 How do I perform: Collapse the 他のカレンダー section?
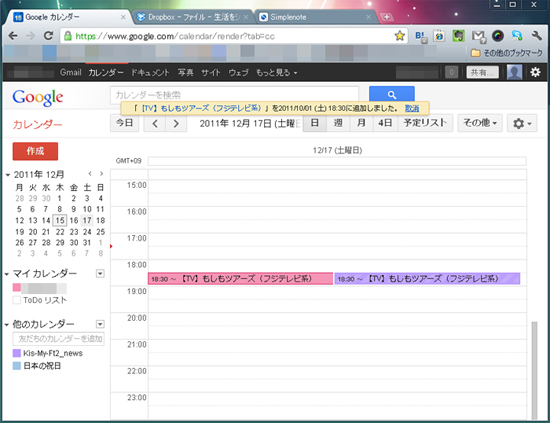click(x=7, y=325)
